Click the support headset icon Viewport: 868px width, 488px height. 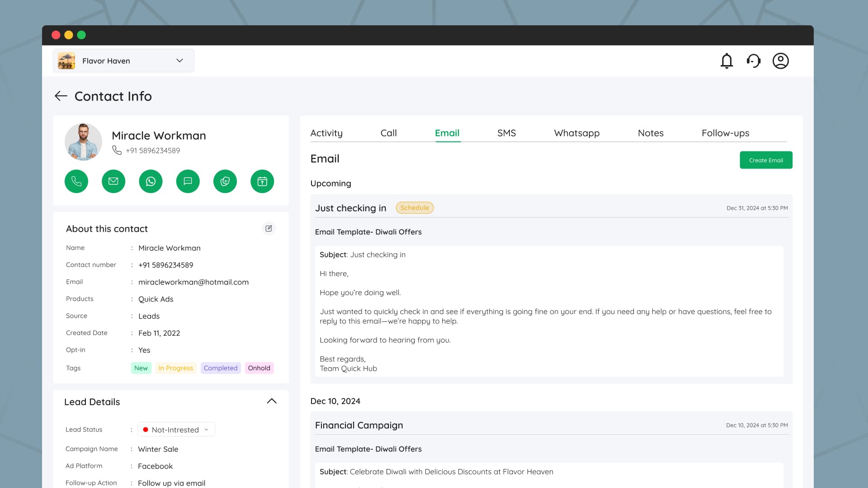754,61
